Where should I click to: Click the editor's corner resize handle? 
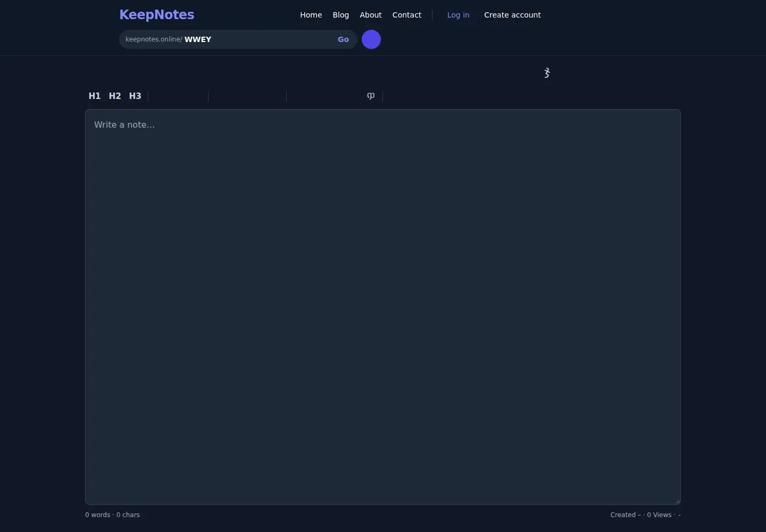coord(677,501)
